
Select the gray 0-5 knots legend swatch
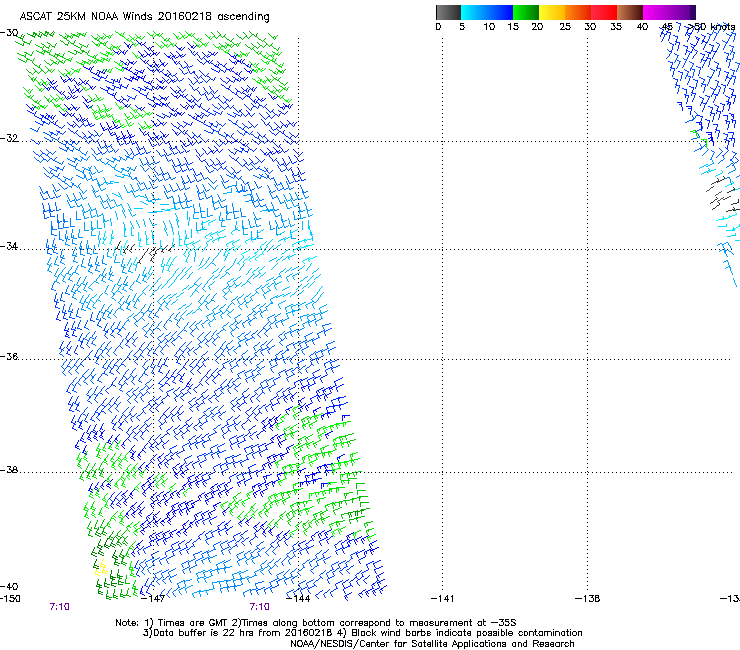448,12
